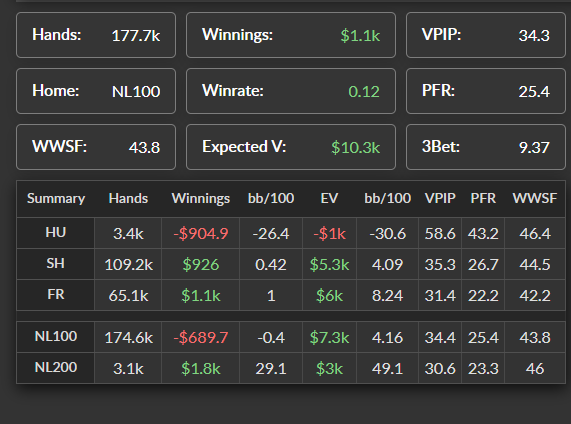The height and width of the screenshot is (424, 571).
Task: Select the NL200 stakes row
Action: coord(291,368)
